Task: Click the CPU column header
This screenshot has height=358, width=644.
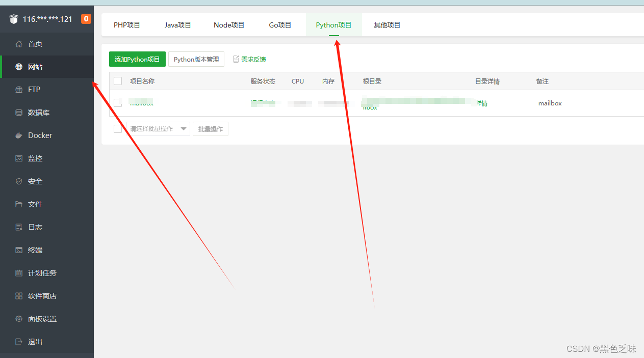Action: pos(298,81)
